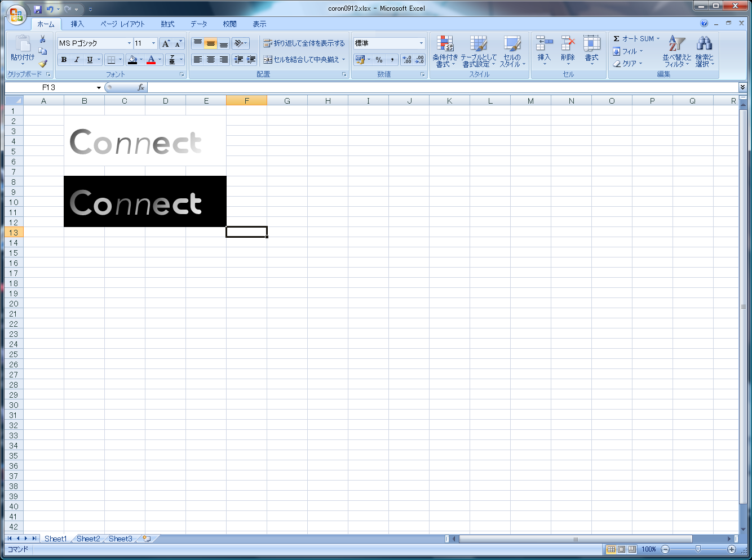
Task: Open the Clear (クリア) dropdown
Action: pyautogui.click(x=628, y=64)
